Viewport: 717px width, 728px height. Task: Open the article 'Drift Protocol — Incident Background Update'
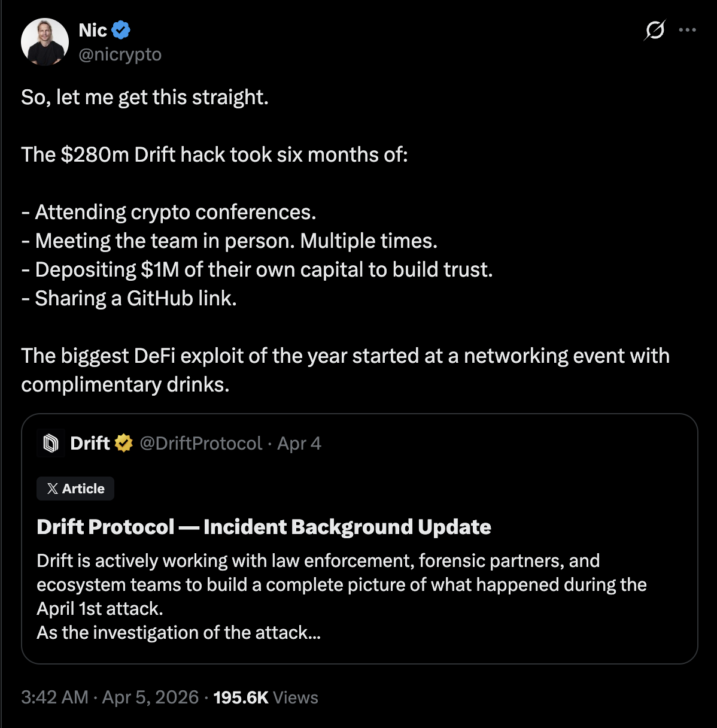[x=263, y=527]
